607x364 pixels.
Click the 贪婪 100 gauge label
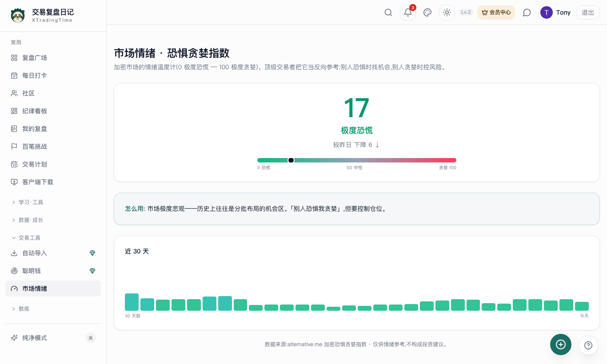point(447,168)
